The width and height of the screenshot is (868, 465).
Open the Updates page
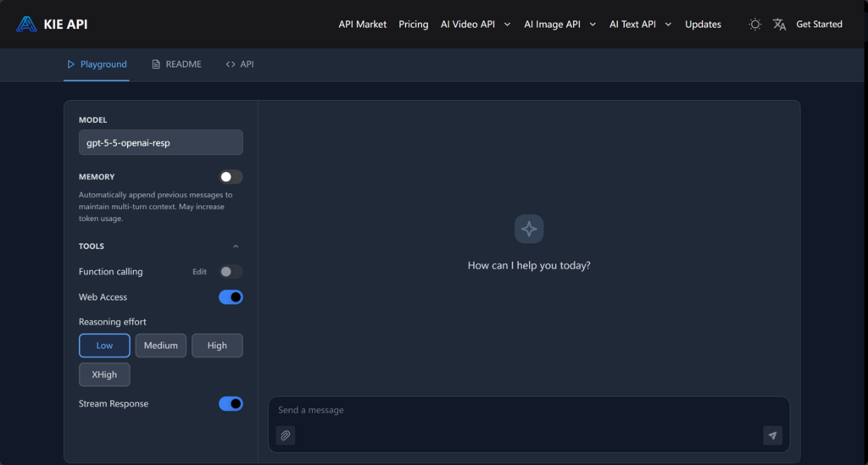coord(703,25)
